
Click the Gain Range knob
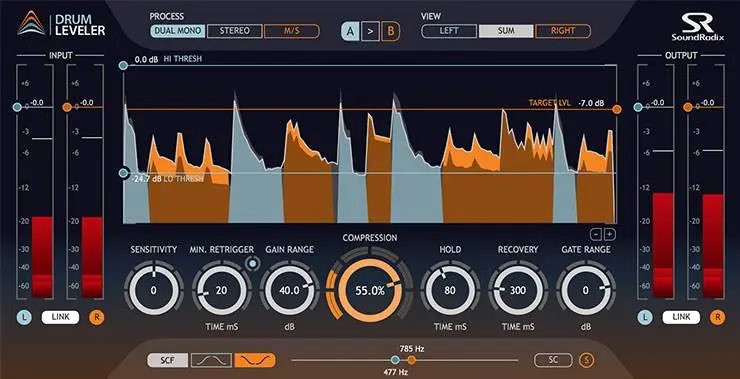click(x=289, y=290)
